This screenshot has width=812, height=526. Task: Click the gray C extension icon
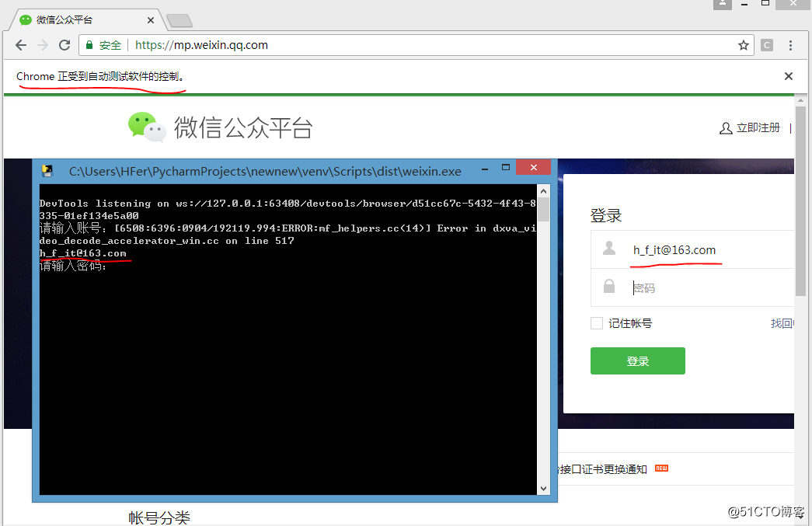(767, 45)
